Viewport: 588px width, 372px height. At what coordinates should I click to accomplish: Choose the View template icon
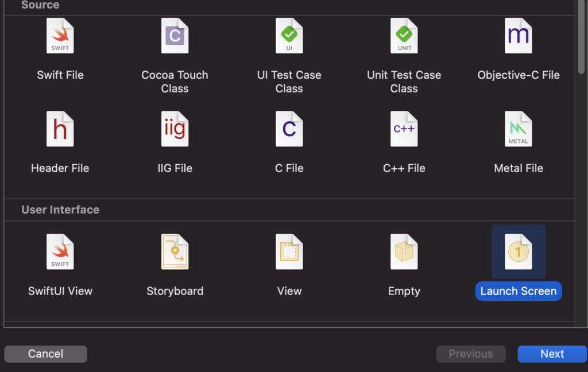pyautogui.click(x=289, y=251)
